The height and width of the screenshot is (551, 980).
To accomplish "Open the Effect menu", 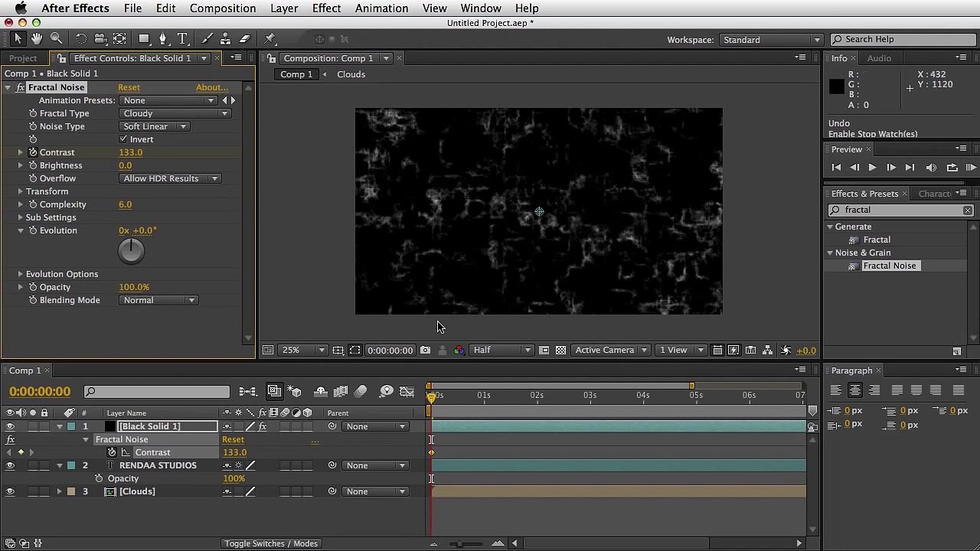I will coord(326,8).
